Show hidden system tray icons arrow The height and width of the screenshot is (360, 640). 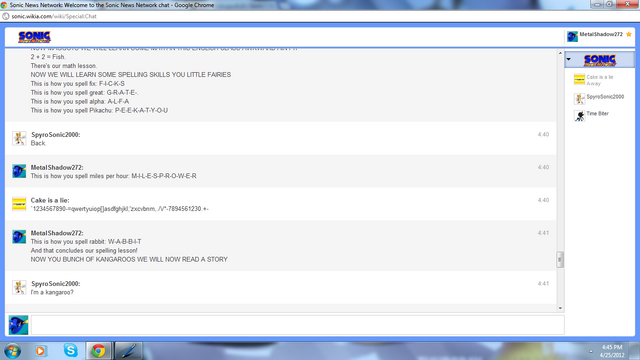[591, 351]
